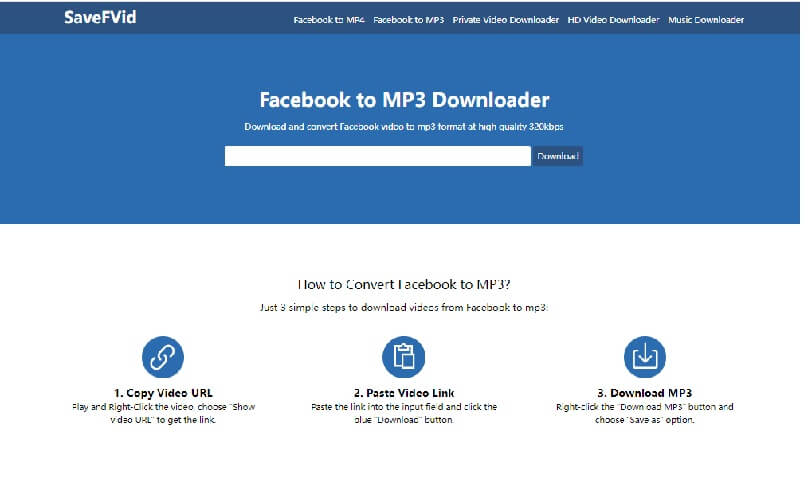Click the Play and Right-Click description text
811x496 pixels.
[163, 413]
